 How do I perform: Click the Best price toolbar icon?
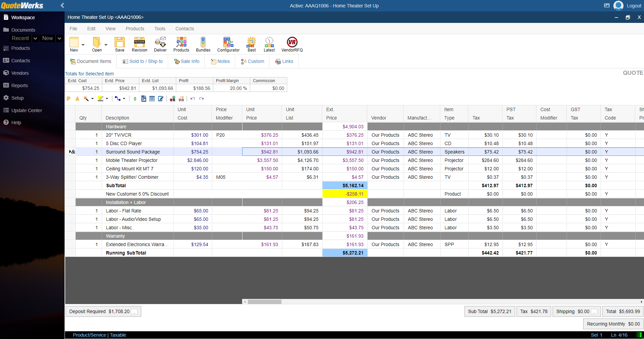click(x=251, y=44)
